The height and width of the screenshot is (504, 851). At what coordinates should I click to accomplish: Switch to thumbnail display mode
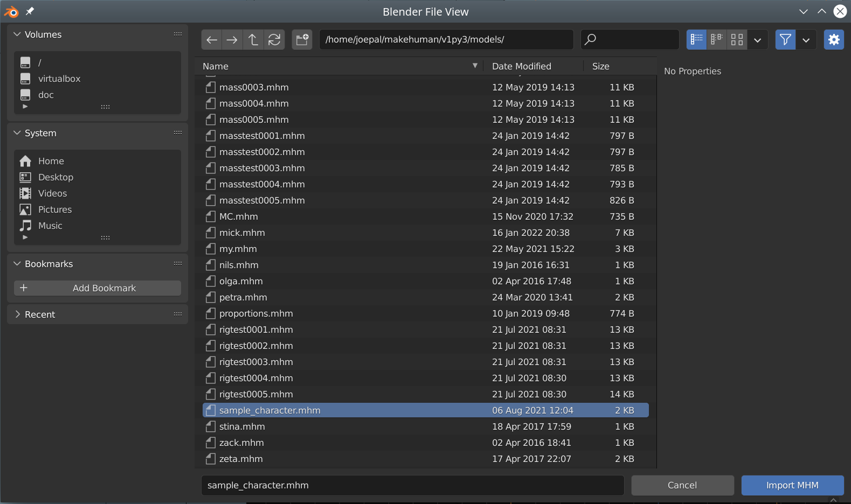pyautogui.click(x=737, y=39)
